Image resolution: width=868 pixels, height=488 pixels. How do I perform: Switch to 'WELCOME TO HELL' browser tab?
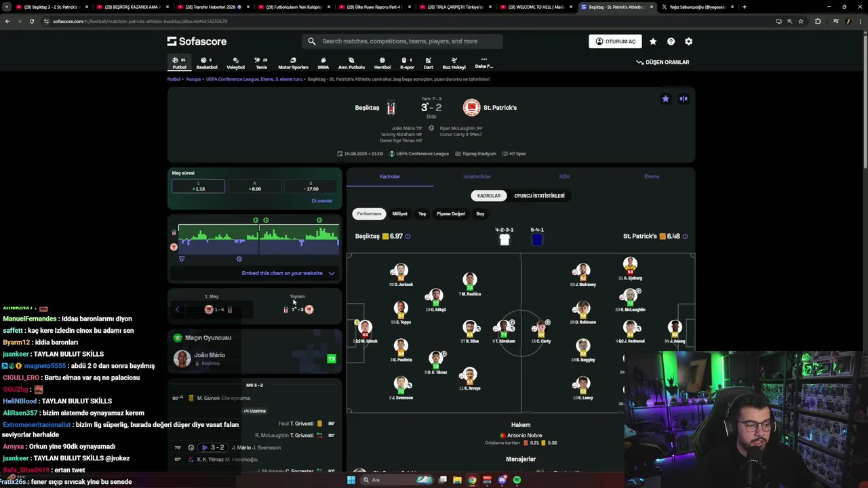point(535,7)
